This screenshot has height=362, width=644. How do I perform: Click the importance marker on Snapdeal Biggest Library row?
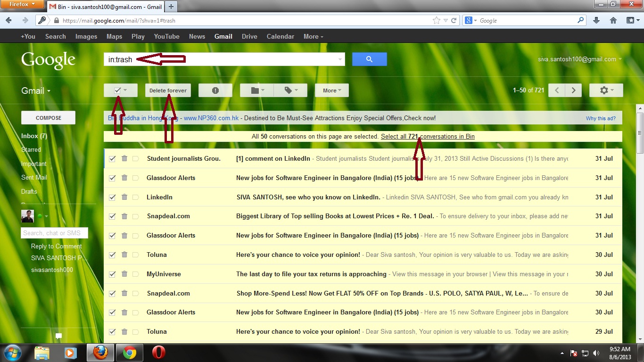tap(136, 216)
